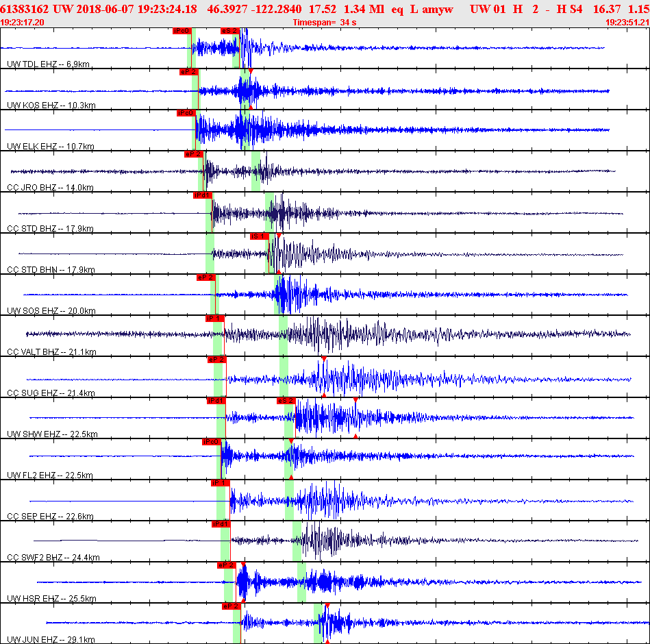The width and height of the screenshot is (650, 644).
Task: Click the window start time '19:23:17.20'
Action: 22,23
